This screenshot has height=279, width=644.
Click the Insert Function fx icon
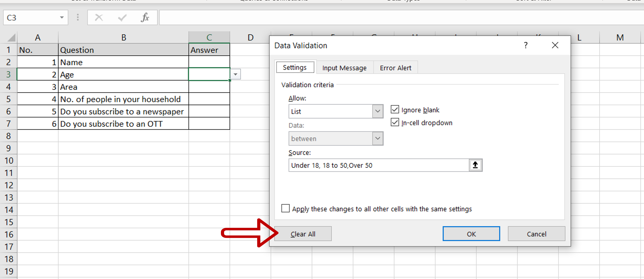click(145, 18)
